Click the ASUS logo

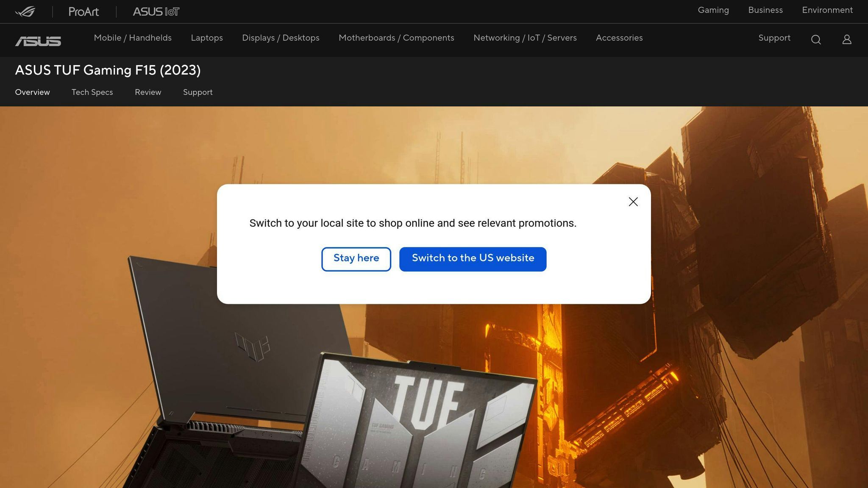(38, 41)
